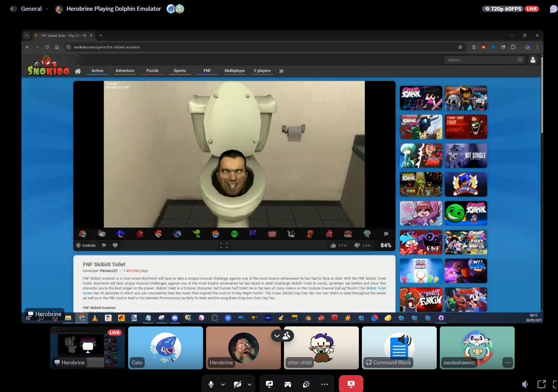The width and height of the screenshot is (558, 392).
Task: Open the Sonic.exe game thumbnail
Action: [x=466, y=185]
